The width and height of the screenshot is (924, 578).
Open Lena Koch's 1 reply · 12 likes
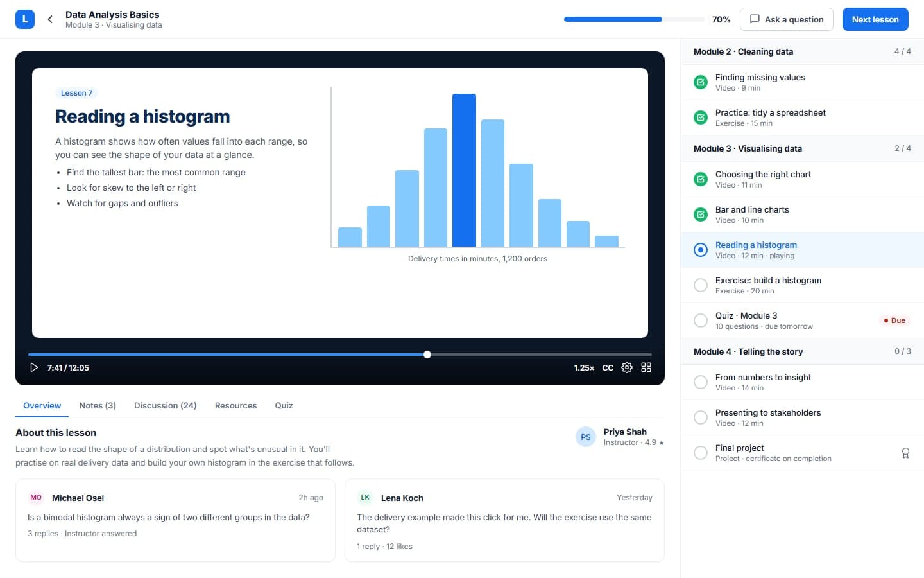point(384,547)
